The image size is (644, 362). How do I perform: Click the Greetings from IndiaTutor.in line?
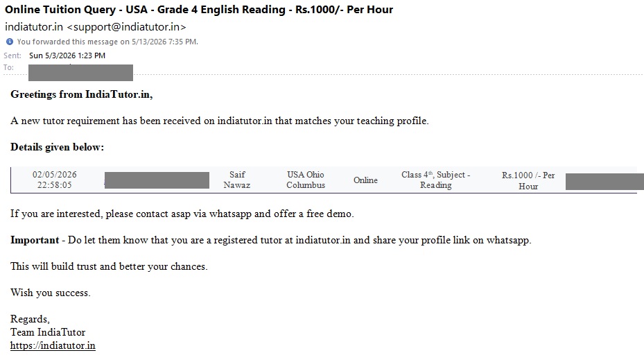click(82, 94)
